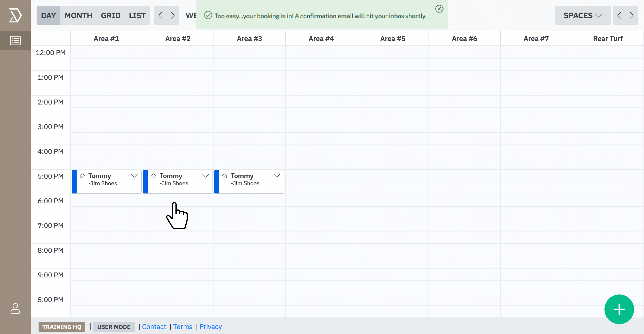Expand the Tommy booking in Area #2
This screenshot has width=644, height=334.
pyautogui.click(x=206, y=176)
